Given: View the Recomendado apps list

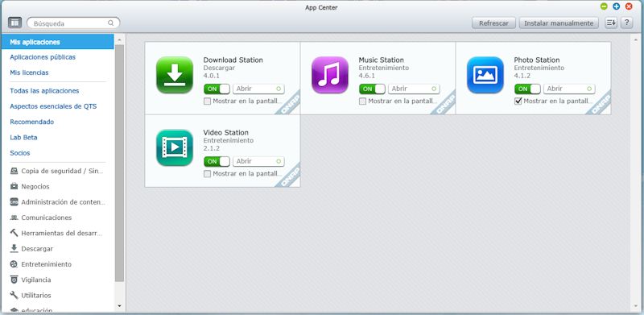Looking at the screenshot, I should [31, 122].
